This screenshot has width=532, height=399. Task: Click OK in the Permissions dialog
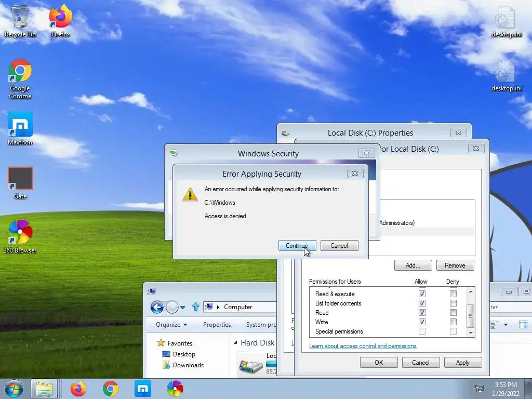click(379, 362)
